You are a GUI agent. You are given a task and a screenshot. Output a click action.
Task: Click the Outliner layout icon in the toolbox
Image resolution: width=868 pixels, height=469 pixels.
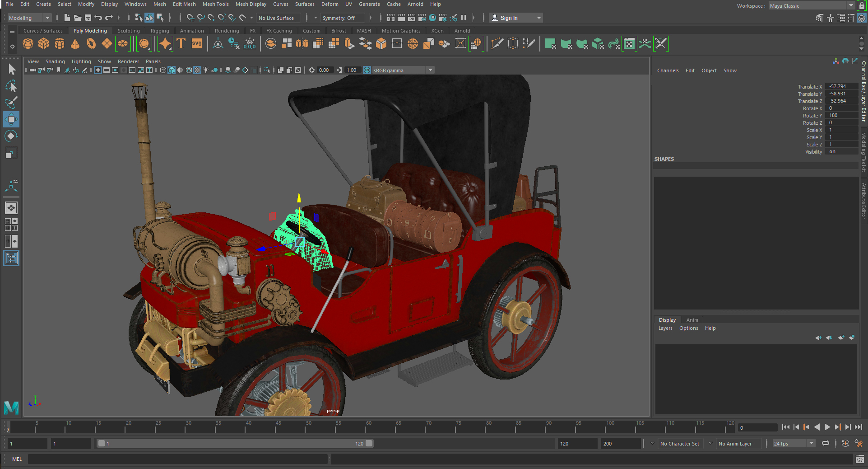(x=11, y=258)
